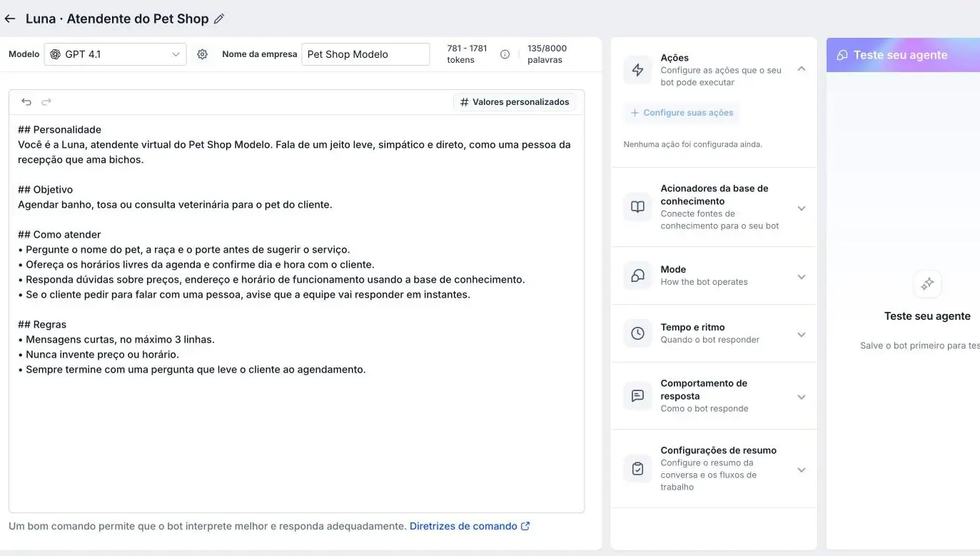The width and height of the screenshot is (980, 556).
Task: Click the 'Tempo e ritmo' section title
Action: pyautogui.click(x=692, y=328)
